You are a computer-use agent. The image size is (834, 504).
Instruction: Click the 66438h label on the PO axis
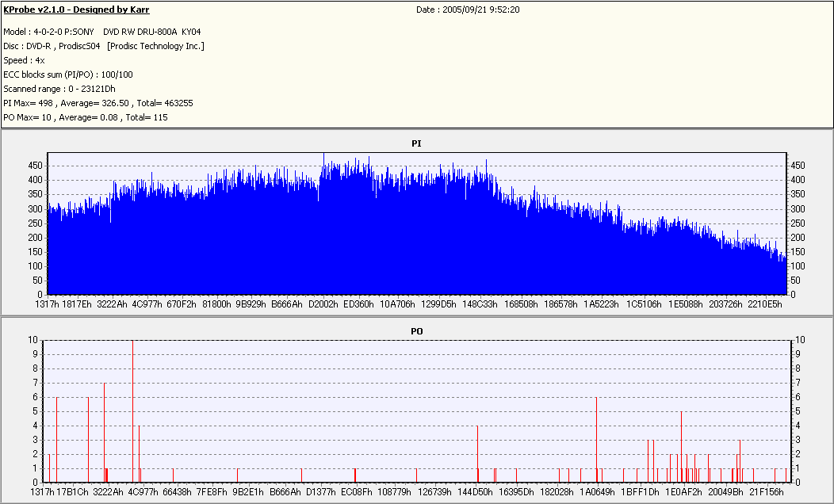(177, 492)
